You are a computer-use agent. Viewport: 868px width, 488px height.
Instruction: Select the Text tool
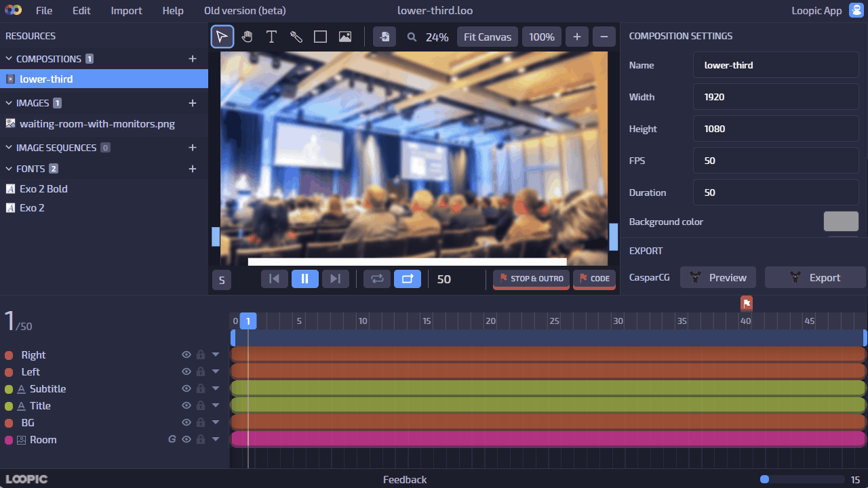coord(271,37)
